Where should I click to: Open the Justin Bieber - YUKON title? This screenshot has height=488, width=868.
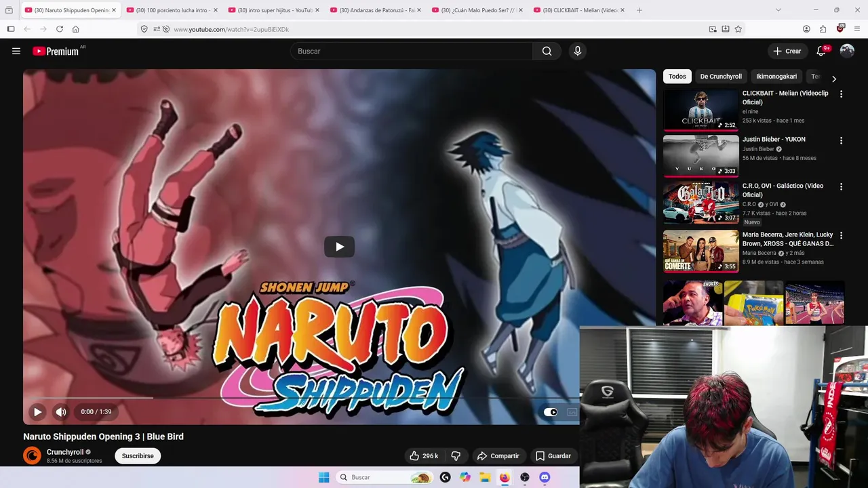774,139
